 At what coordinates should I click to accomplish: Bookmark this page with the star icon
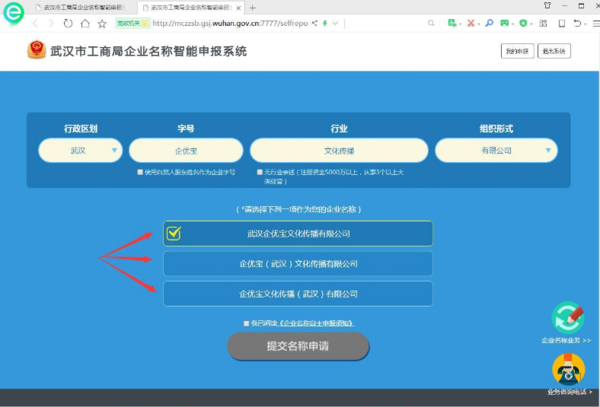point(102,24)
